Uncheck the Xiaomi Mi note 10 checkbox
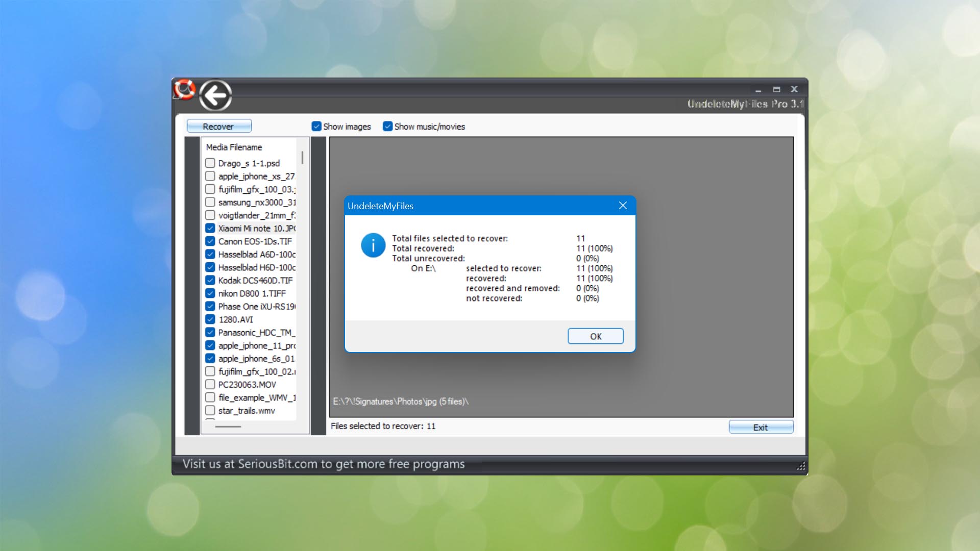The image size is (980, 551). pos(210,228)
